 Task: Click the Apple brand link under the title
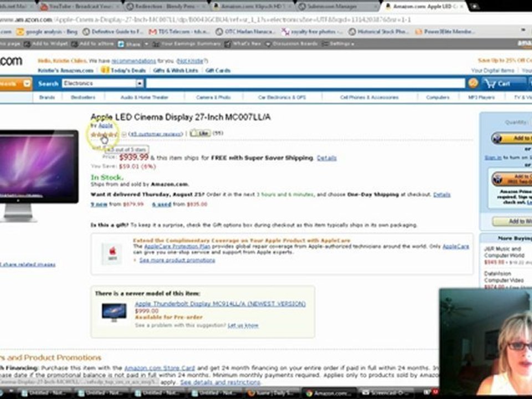tap(105, 126)
